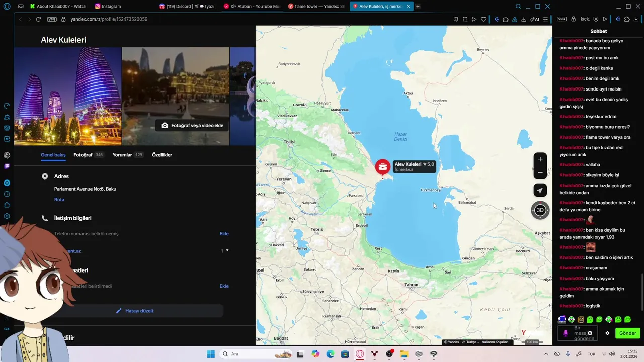Click Gönder to send chat message
The image size is (644, 362).
(627, 333)
